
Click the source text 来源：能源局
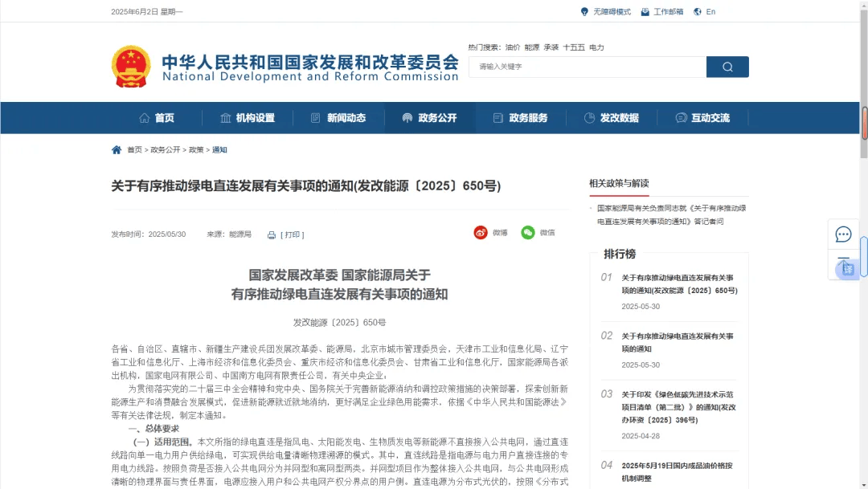(x=229, y=234)
